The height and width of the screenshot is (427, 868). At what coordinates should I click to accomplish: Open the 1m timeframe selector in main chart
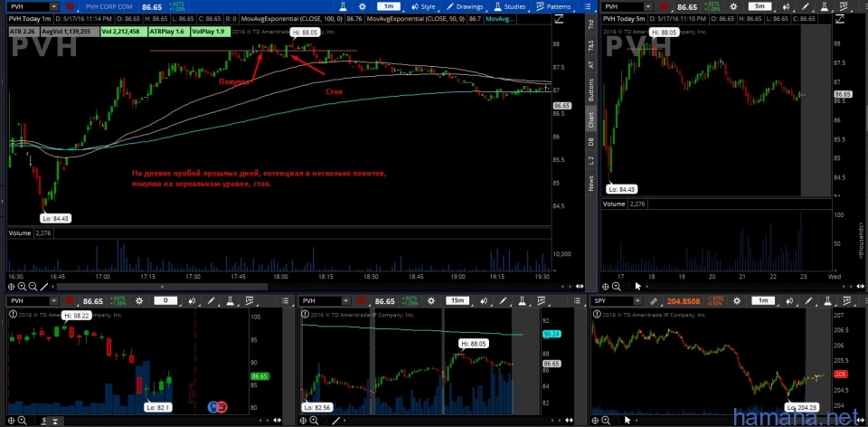click(x=389, y=6)
